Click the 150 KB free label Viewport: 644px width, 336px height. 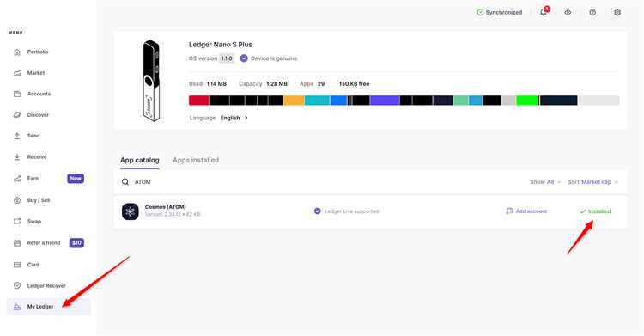coord(354,84)
